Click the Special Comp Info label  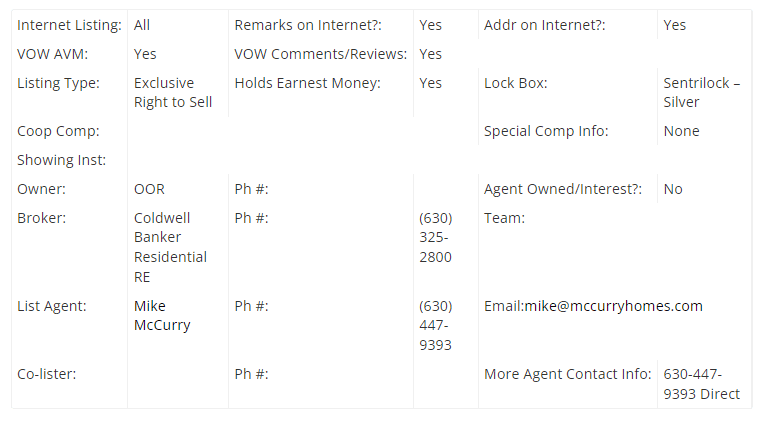click(x=546, y=131)
